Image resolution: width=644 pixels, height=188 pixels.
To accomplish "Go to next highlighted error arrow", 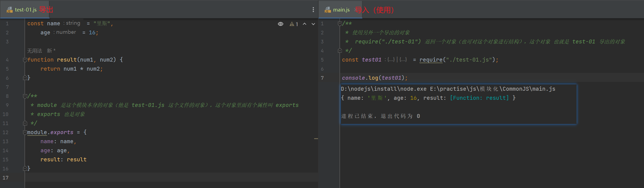I will click(313, 24).
